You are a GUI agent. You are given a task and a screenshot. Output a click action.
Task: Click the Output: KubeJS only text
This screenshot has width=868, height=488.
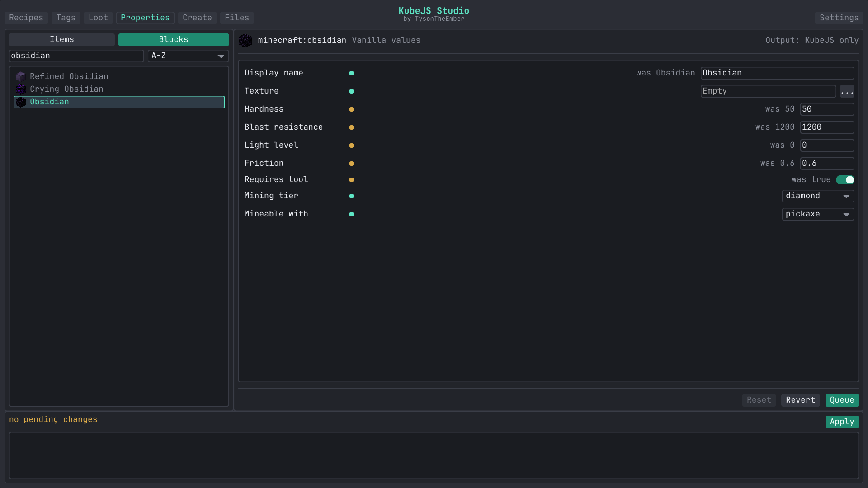[812, 40]
